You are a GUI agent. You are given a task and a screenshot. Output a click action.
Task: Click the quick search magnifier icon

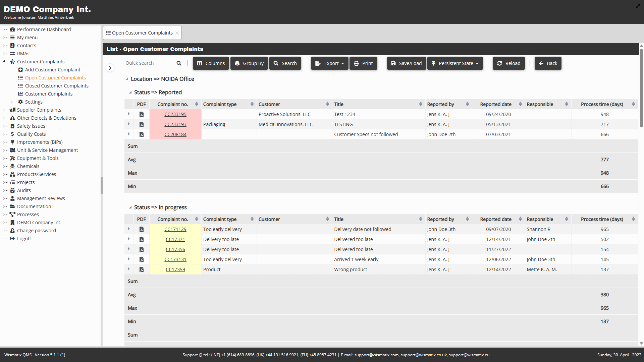(179, 63)
